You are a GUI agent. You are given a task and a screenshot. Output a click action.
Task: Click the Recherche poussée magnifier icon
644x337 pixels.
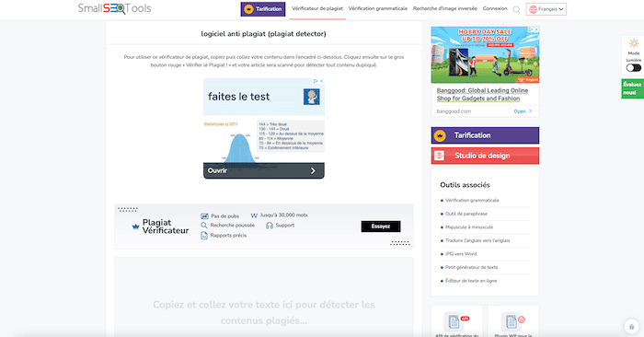(204, 226)
